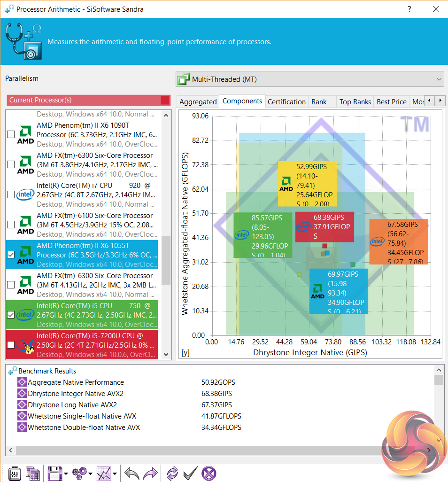Click the Processor Arithmetic title bar icon
This screenshot has height=482, width=448.
pos(9,9)
